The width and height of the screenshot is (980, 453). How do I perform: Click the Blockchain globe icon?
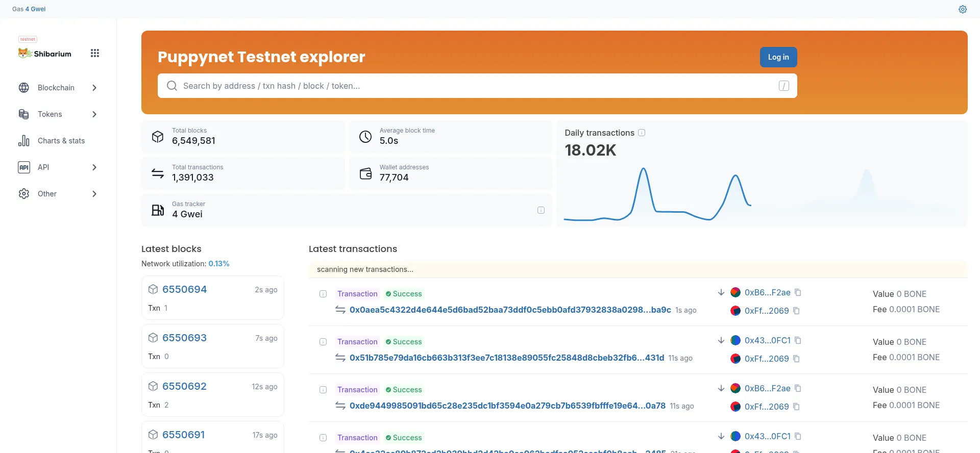pyautogui.click(x=24, y=88)
